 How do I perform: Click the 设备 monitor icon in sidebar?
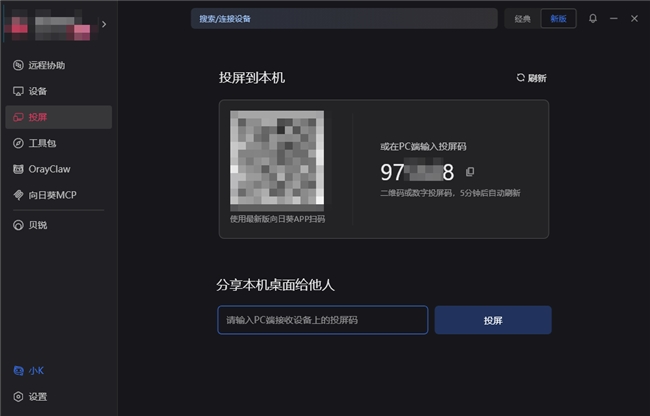[18, 91]
